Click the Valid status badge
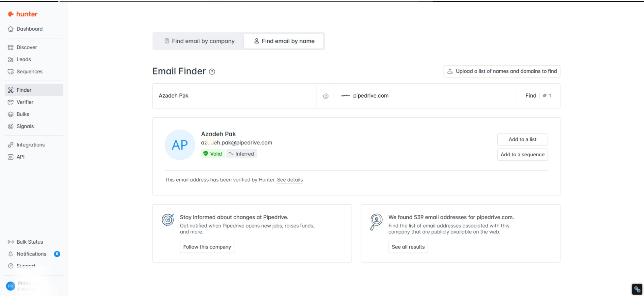This screenshot has width=644, height=297. (x=213, y=154)
